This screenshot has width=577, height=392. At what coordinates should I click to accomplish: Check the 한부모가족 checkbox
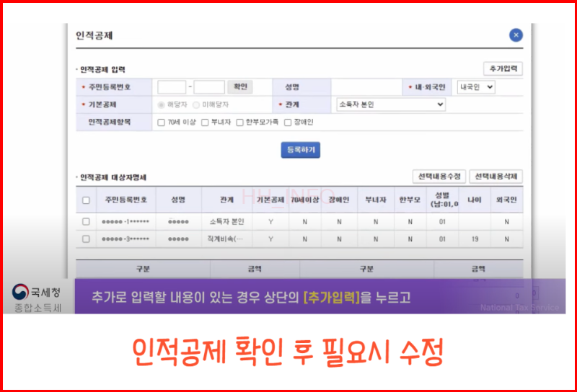239,122
